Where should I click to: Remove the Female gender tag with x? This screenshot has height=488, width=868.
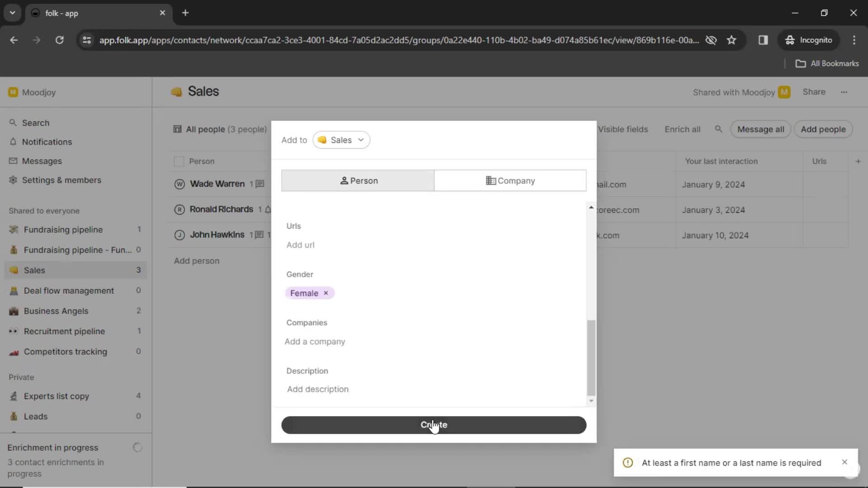tap(326, 293)
